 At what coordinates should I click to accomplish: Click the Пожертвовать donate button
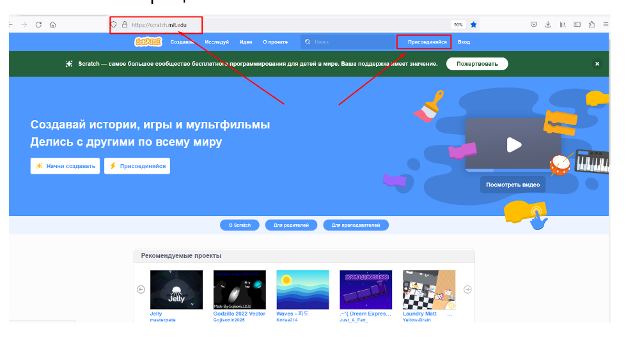tap(477, 64)
